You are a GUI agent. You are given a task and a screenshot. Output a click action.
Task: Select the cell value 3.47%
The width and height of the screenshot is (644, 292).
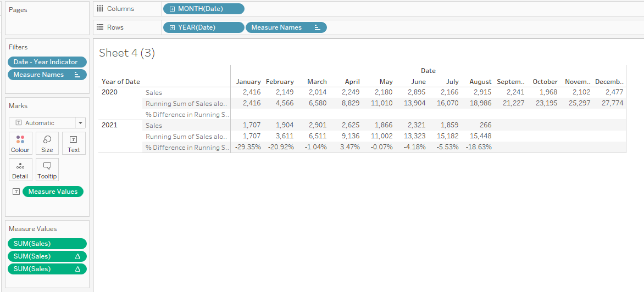click(x=349, y=147)
